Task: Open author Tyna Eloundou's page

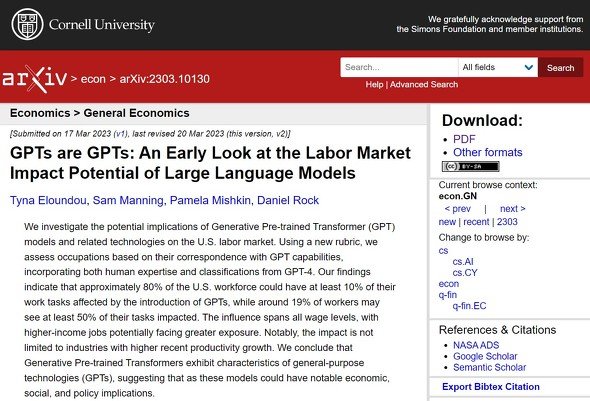Action: [x=48, y=200]
